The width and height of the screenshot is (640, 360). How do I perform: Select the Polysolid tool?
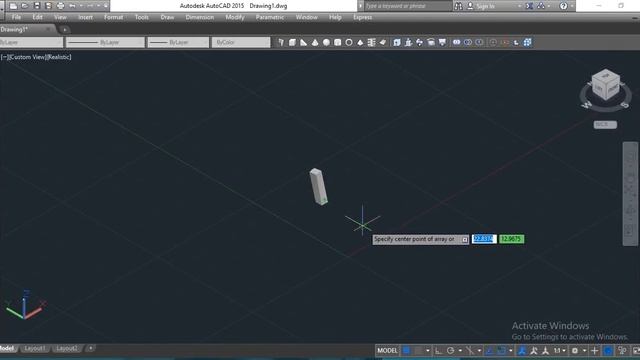click(281, 42)
